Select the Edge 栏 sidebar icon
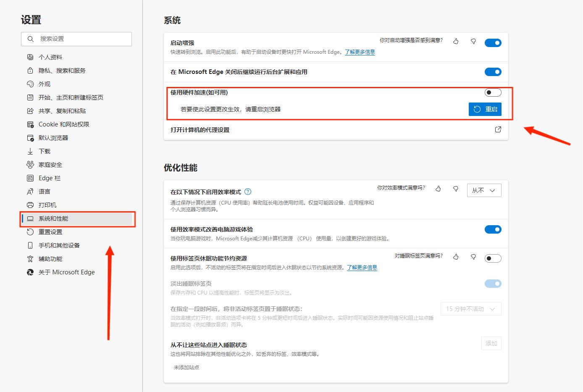This screenshot has width=583, height=392. [30, 178]
